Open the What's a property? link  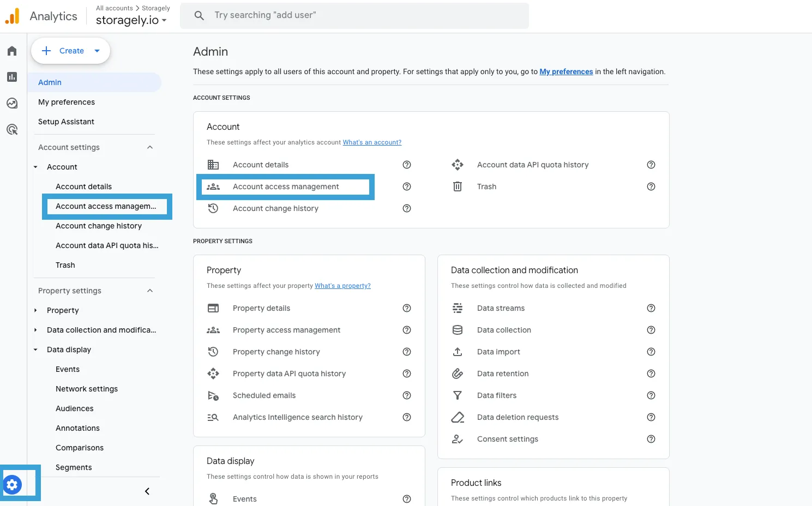(342, 286)
